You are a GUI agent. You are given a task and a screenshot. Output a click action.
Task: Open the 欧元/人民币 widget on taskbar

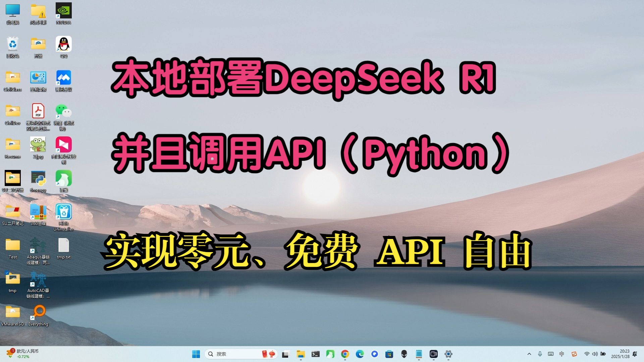(23, 354)
